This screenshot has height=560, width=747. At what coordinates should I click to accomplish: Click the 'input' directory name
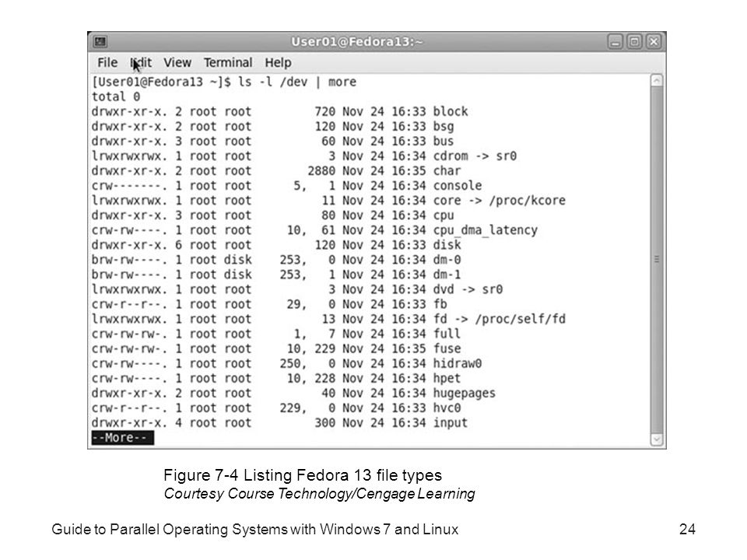click(x=451, y=423)
